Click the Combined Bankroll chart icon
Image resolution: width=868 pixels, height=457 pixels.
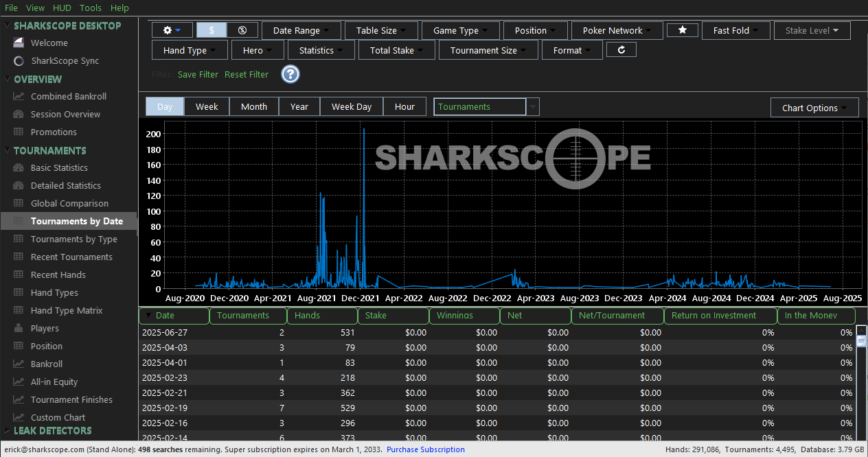19,96
